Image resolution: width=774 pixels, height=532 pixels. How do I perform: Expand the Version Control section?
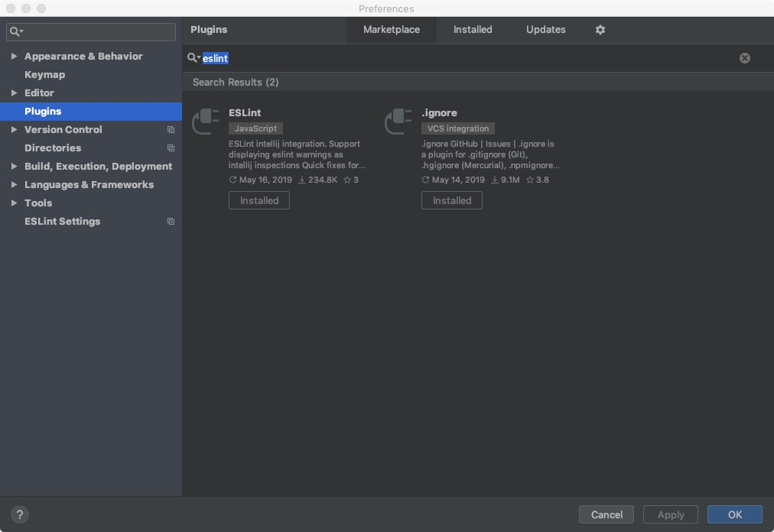coord(14,130)
